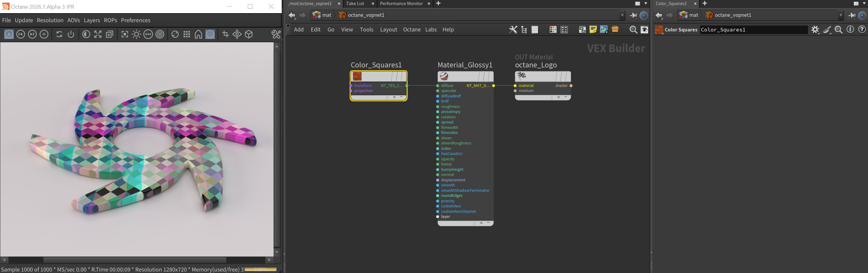Click the pause render button in IPR toolbar
The height and width of the screenshot is (273, 868).
[44, 34]
